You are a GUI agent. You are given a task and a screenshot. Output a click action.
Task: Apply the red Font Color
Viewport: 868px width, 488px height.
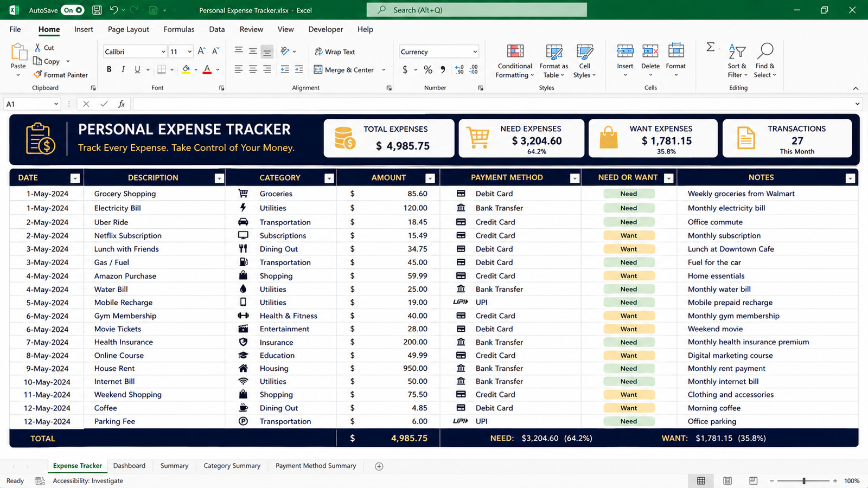click(x=207, y=69)
